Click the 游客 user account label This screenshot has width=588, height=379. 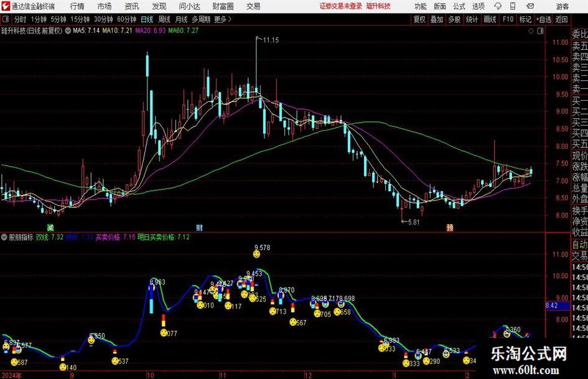[x=562, y=6]
